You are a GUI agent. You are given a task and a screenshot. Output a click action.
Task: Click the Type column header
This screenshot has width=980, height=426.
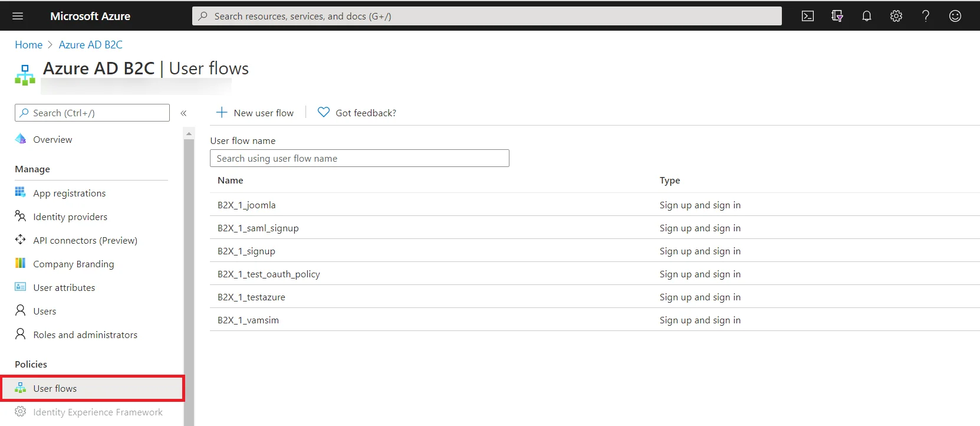(670, 181)
